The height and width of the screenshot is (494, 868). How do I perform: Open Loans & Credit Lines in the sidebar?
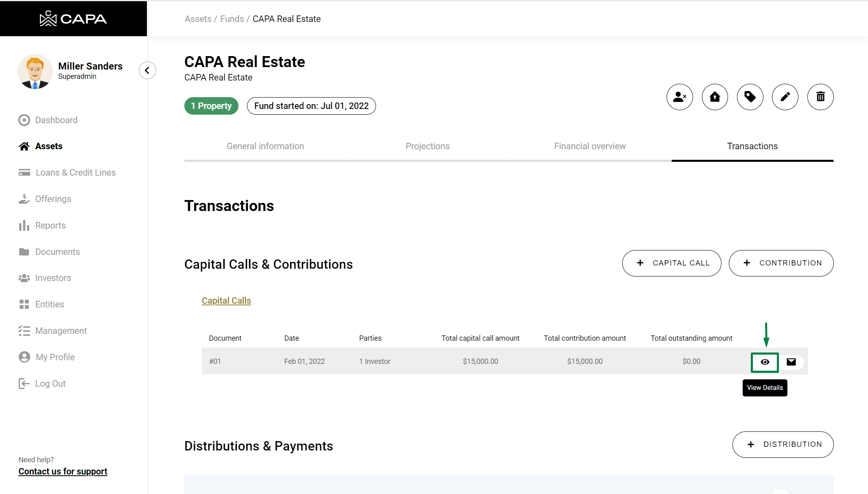click(75, 172)
